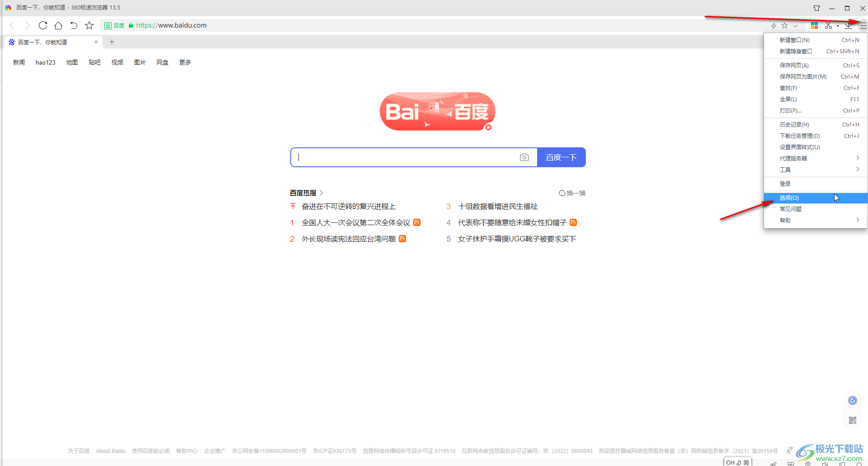
Task: Reload the current Baidu page
Action: [43, 25]
